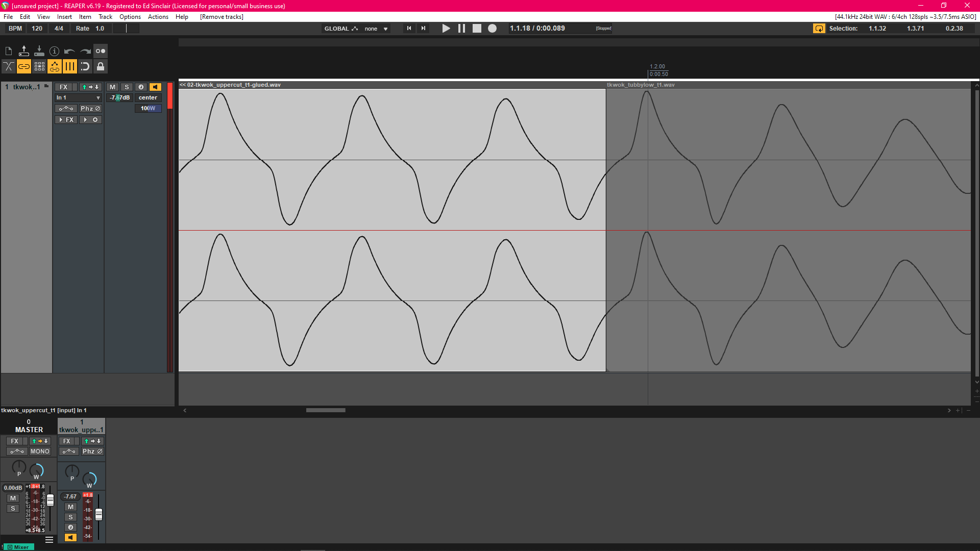980x551 pixels.
Task: Mute track 1 in track panel
Action: point(112,87)
